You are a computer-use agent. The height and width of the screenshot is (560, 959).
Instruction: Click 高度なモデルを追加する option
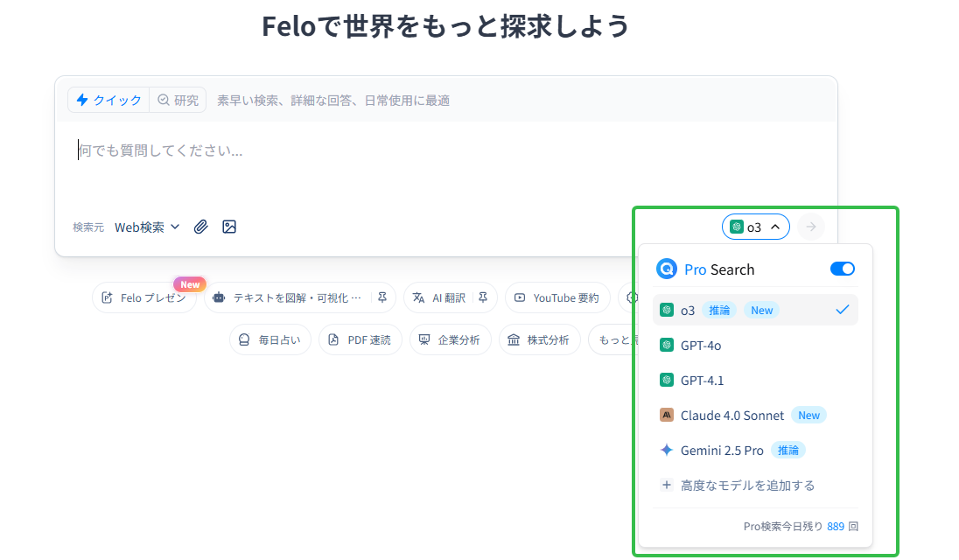click(x=755, y=486)
